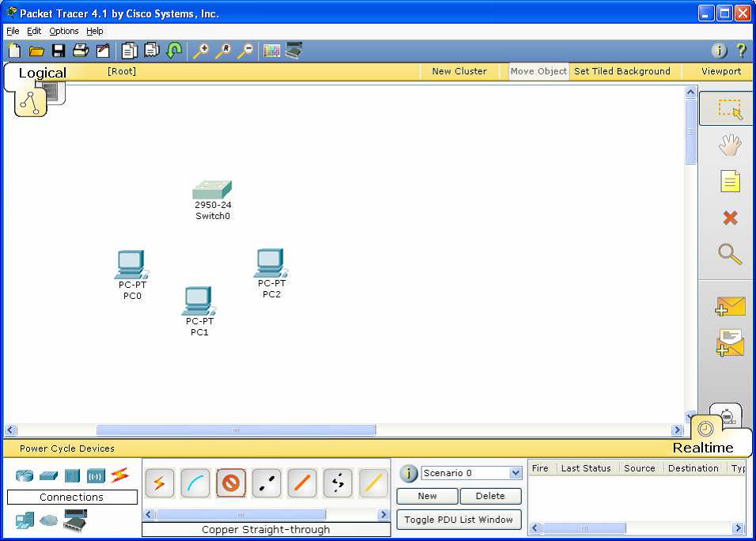Click the Save floppy disk icon

click(59, 51)
